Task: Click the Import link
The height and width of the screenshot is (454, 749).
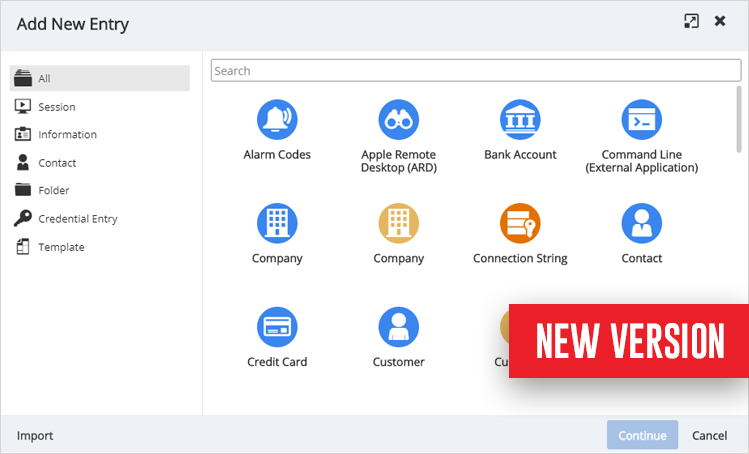Action: (35, 436)
